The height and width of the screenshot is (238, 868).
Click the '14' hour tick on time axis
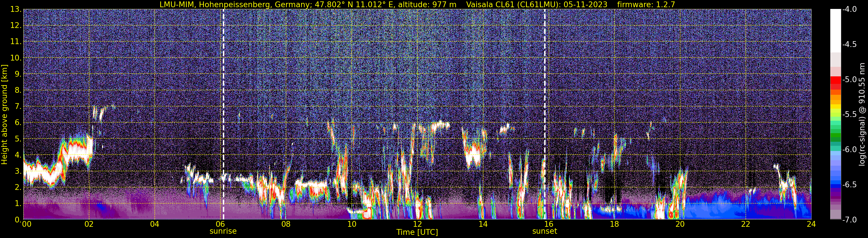[x=483, y=224]
